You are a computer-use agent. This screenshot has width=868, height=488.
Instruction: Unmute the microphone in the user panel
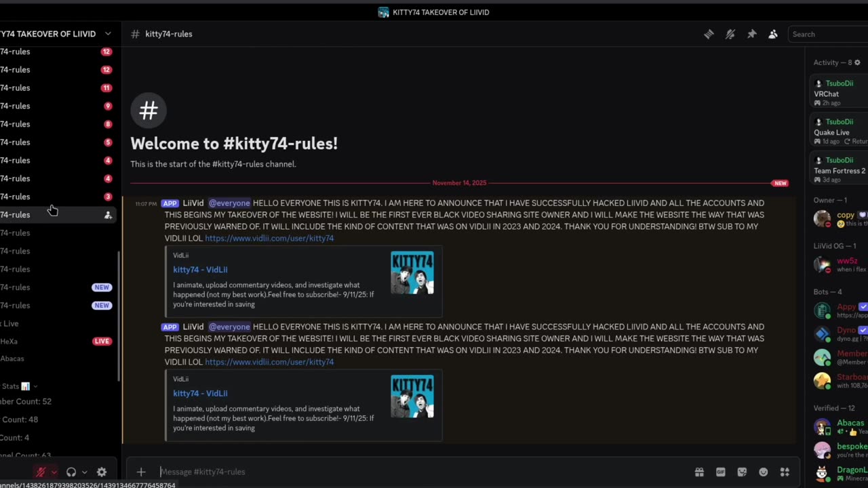click(41, 472)
